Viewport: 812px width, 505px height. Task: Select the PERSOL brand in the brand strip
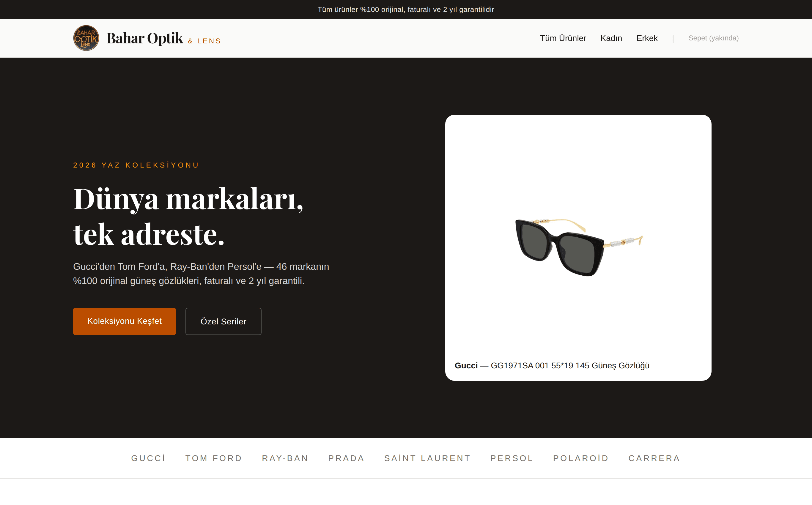[x=512, y=458]
